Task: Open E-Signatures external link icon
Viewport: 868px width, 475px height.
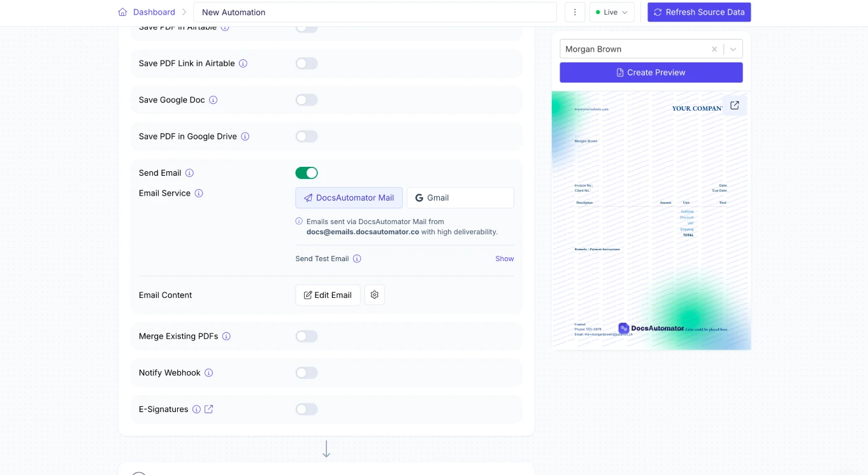Action: [208, 409]
